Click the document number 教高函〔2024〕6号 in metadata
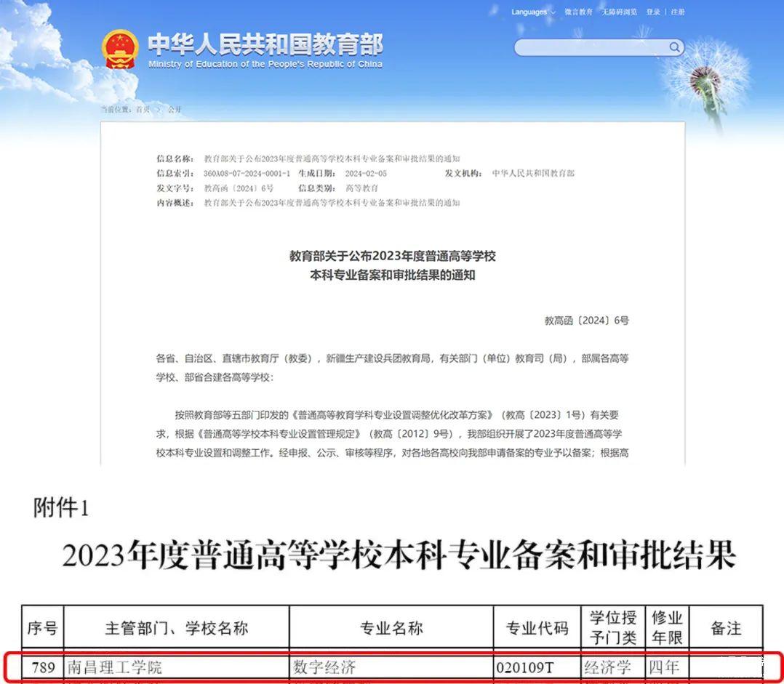 point(239,188)
